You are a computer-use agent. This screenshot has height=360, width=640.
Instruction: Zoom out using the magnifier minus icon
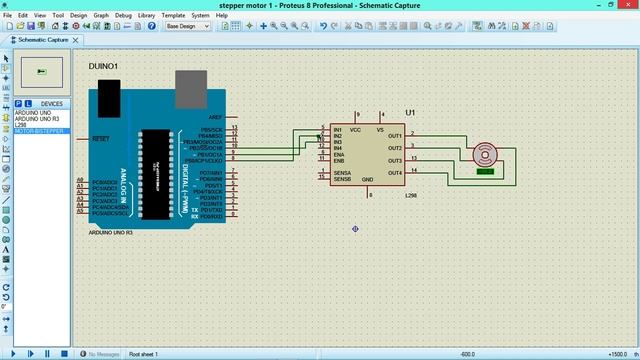(x=284, y=26)
